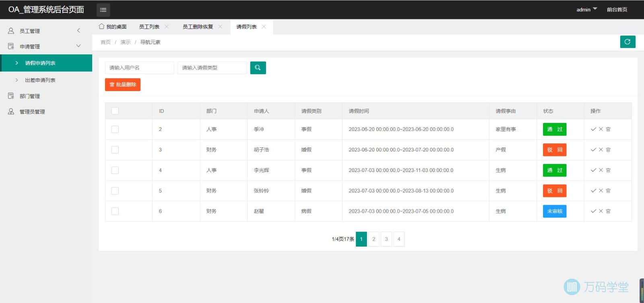Check the checkbox for row ID 5
644x303 pixels.
[x=115, y=191]
